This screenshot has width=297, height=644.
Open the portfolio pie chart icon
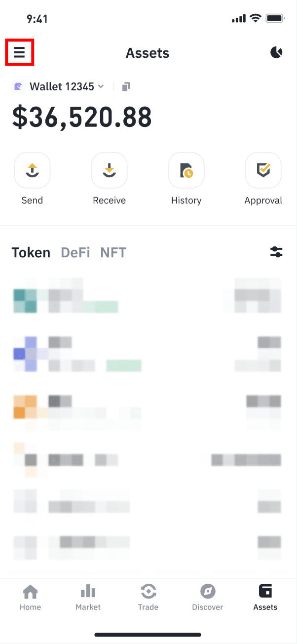pos(276,52)
